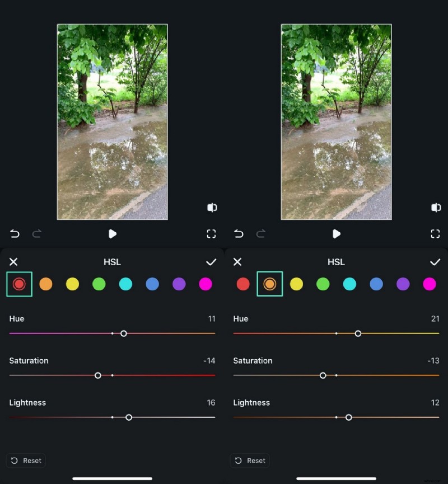Select the teal color channel in the right panel

click(x=349, y=284)
